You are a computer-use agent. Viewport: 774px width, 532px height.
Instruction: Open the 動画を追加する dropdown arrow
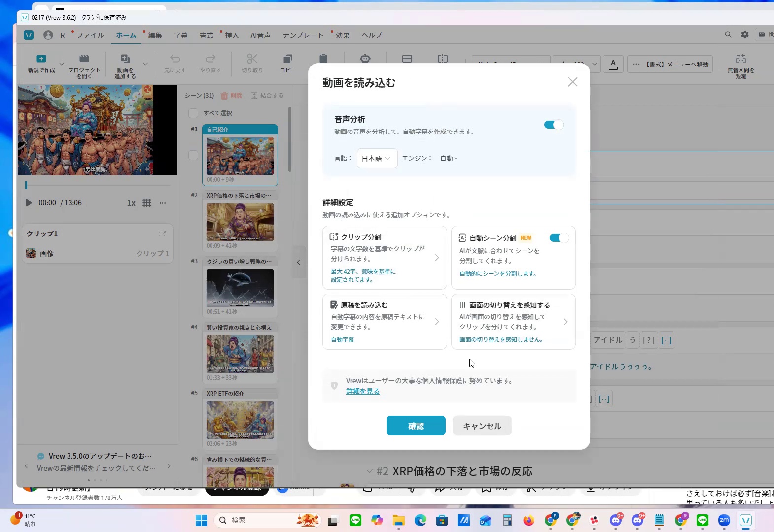click(x=145, y=64)
